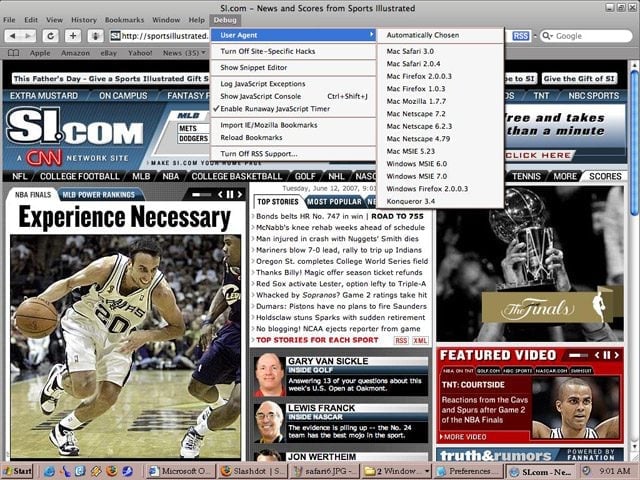Switch to the Most Popular tab
This screenshot has height=480, width=640.
[x=334, y=202]
